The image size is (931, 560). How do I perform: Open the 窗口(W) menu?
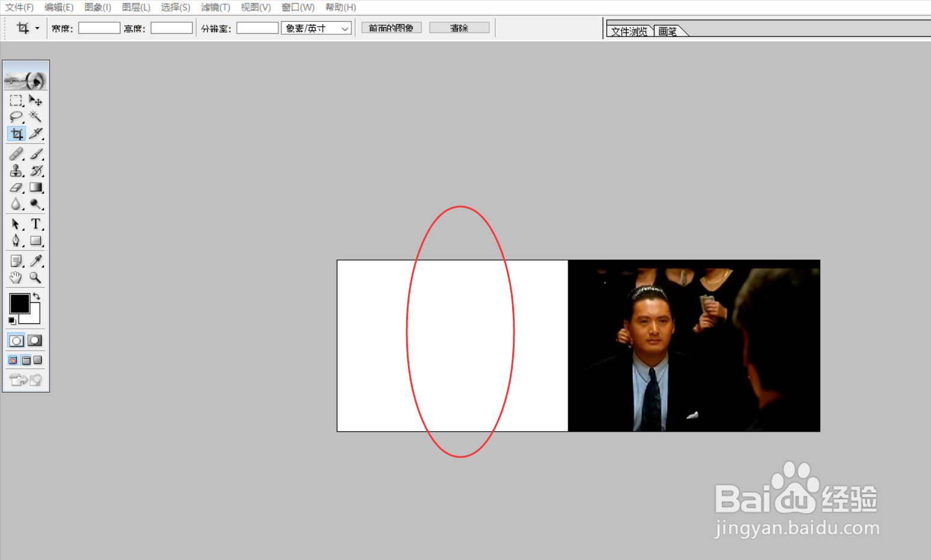298,7
